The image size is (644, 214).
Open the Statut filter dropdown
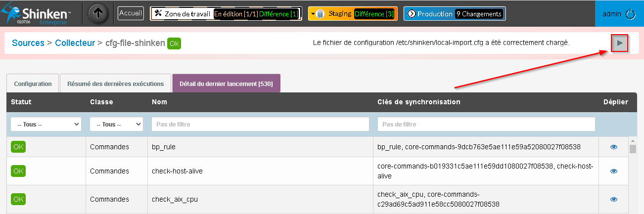click(x=46, y=125)
